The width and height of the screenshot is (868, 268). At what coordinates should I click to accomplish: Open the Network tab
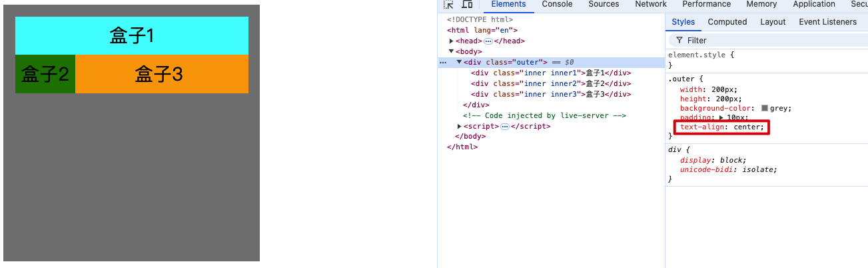[x=651, y=5]
